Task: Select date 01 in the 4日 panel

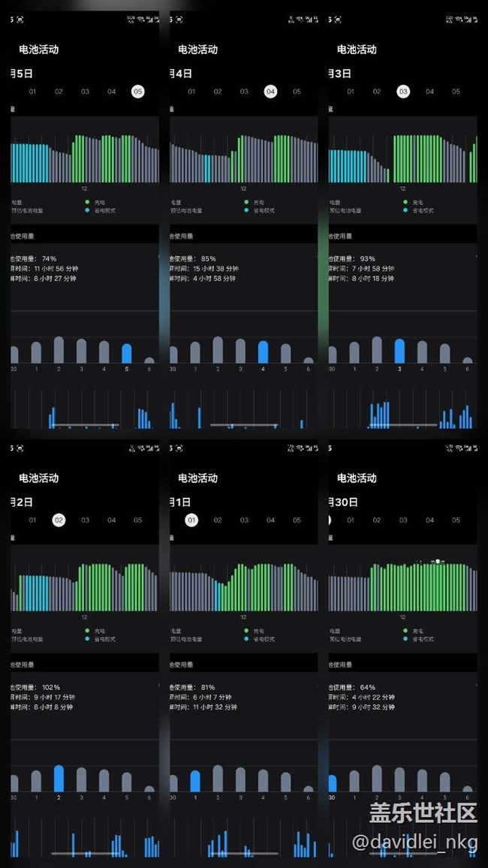Action: click(191, 92)
